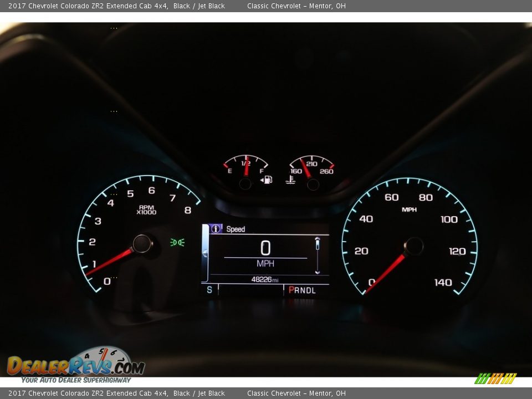Click the bottom caption "Classic Chevrolet – Mentor, OH"
Image resolution: width=532 pixels, height=399 pixels.
tap(296, 393)
